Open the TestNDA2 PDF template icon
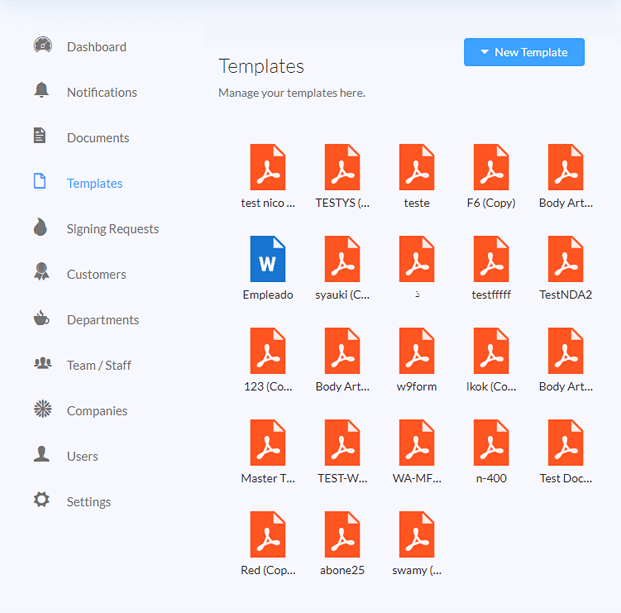 tap(566, 259)
